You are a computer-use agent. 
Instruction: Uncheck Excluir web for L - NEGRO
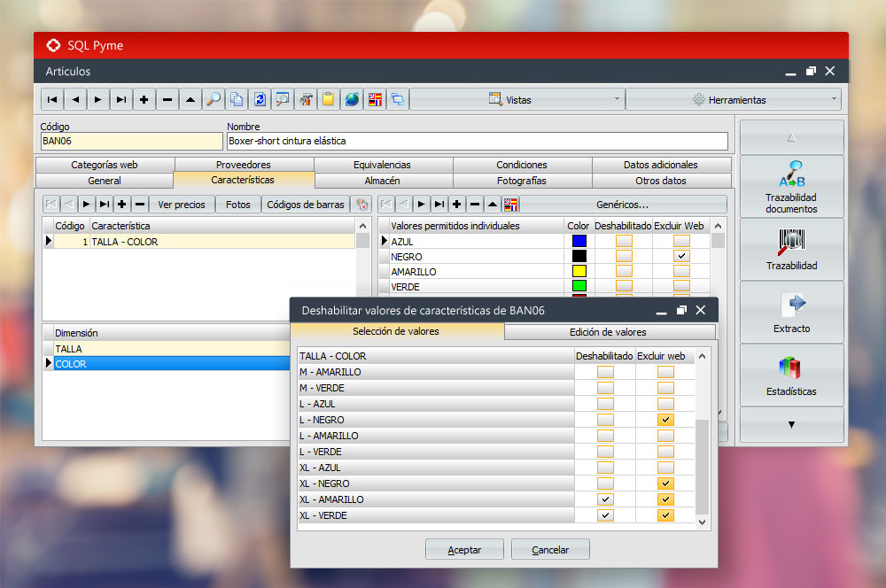(665, 420)
